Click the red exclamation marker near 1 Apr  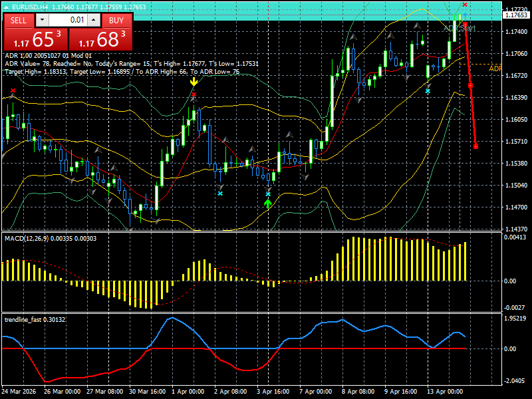click(194, 94)
